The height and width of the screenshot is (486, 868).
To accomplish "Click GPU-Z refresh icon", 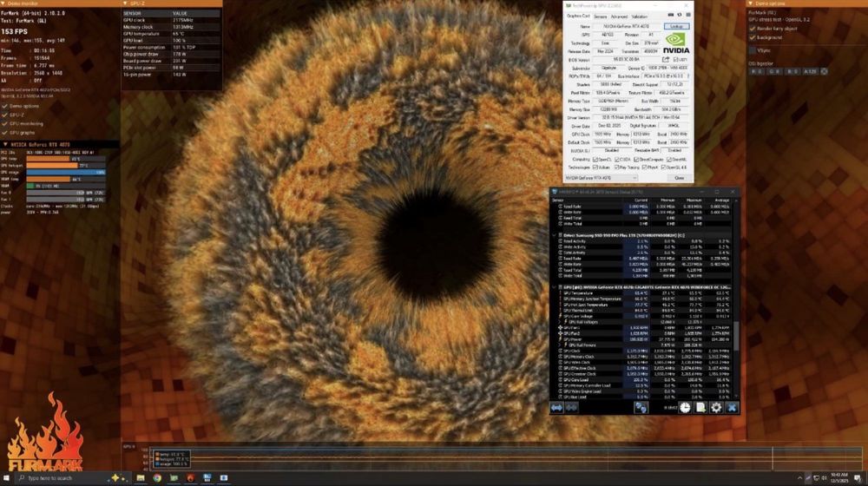I will click(x=680, y=15).
